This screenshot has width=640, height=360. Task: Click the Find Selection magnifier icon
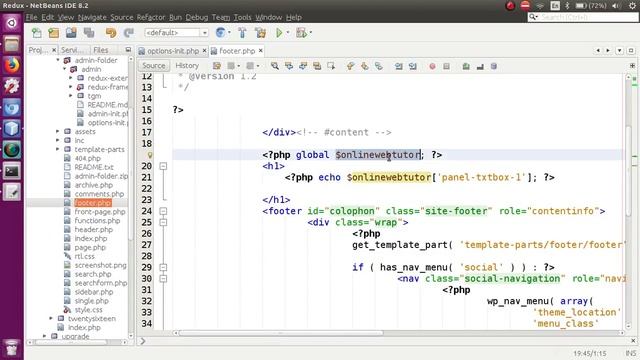pos(275,66)
